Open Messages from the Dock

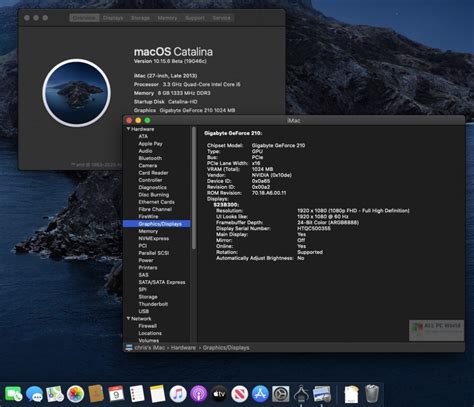pyautogui.click(x=34, y=394)
